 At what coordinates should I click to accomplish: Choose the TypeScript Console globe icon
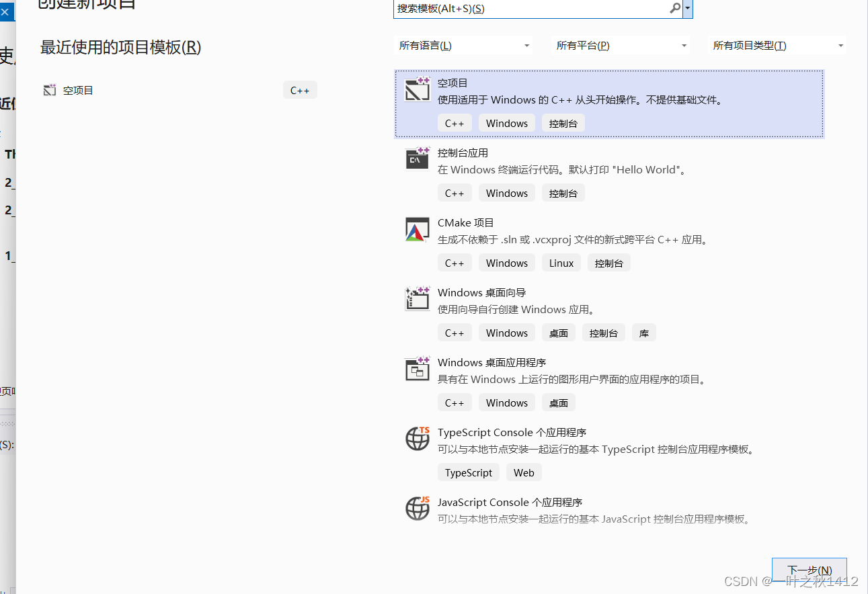point(417,439)
